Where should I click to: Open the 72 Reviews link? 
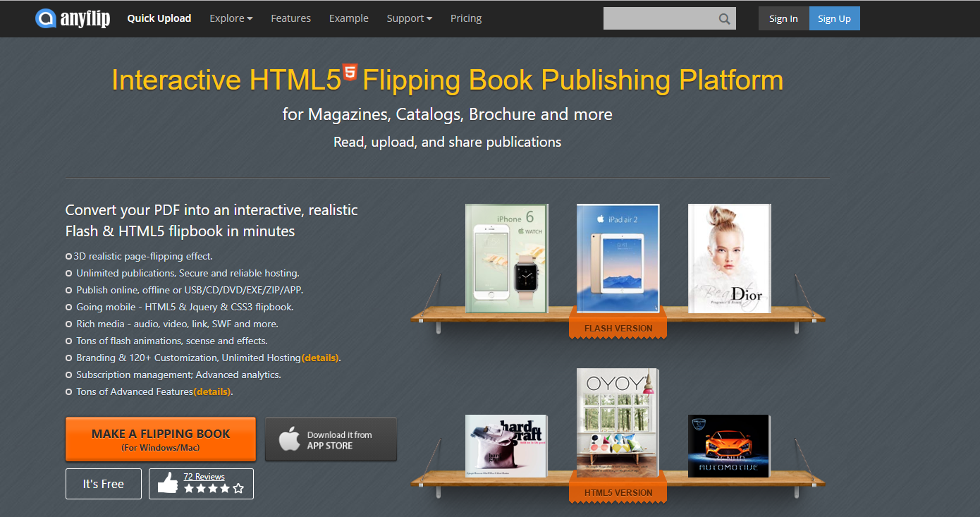(x=204, y=476)
